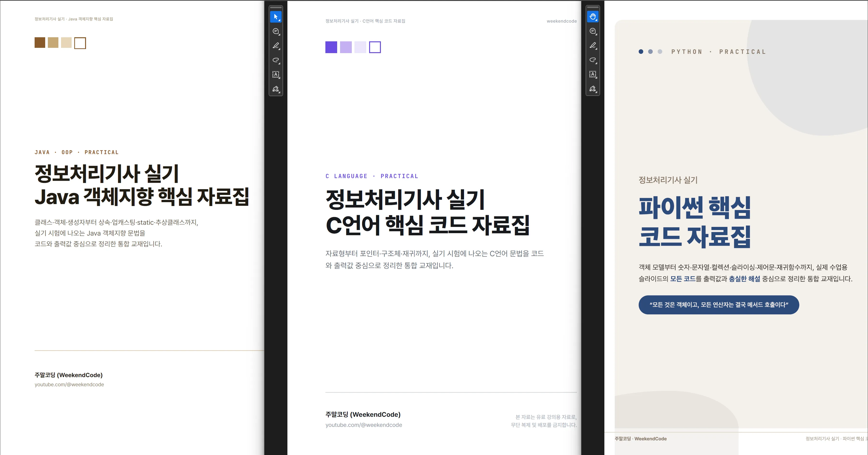This screenshot has width=868, height=455.
Task: Click notice '무단 복제 및 배포를 금지합니다.'
Action: pos(544,425)
